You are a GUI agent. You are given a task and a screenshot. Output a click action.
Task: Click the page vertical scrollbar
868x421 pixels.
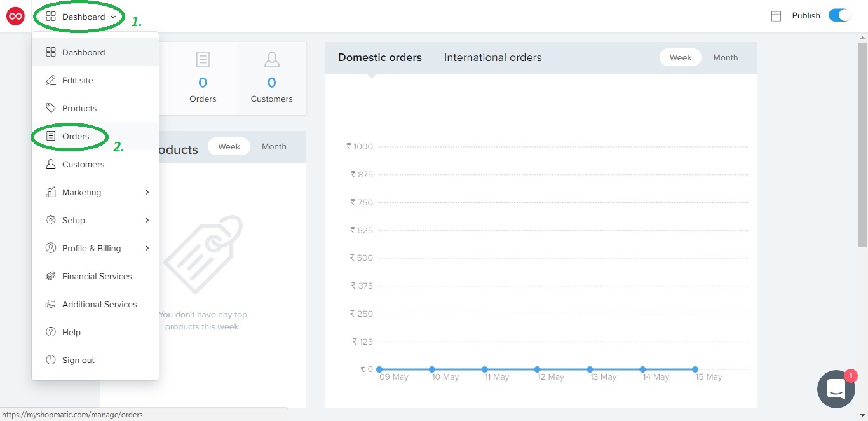[x=862, y=144]
